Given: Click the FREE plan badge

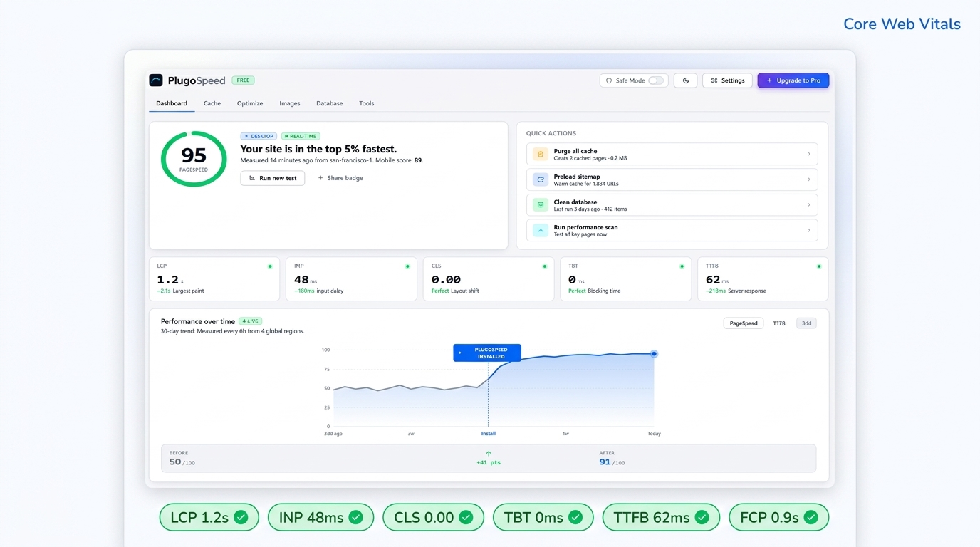Looking at the screenshot, I should (243, 80).
